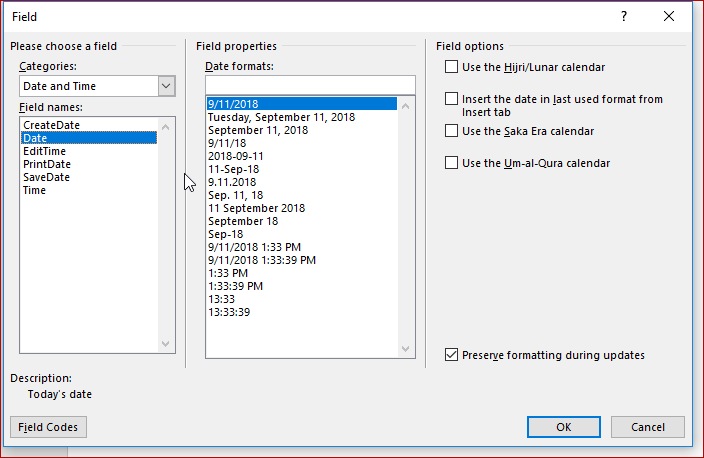
Task: Choose the SaveDate field name
Action: click(46, 177)
